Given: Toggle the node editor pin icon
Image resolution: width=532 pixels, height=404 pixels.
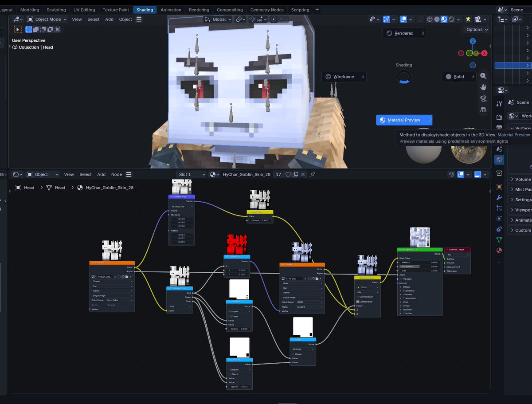Looking at the screenshot, I should [x=313, y=175].
